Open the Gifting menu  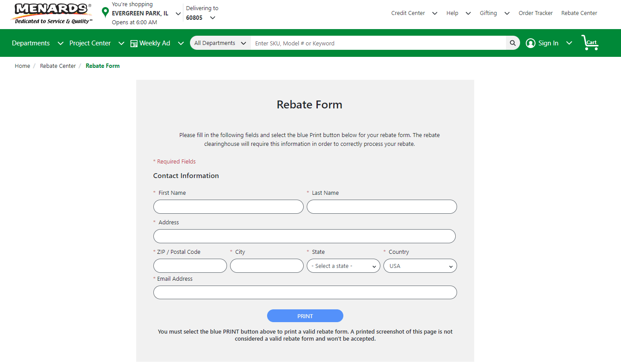point(488,13)
